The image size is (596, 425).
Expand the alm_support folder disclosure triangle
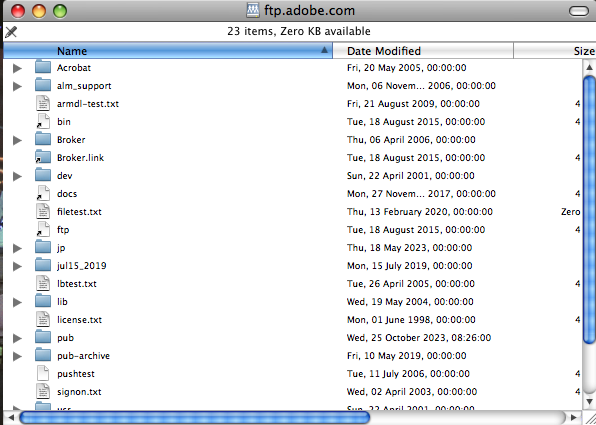point(17,86)
